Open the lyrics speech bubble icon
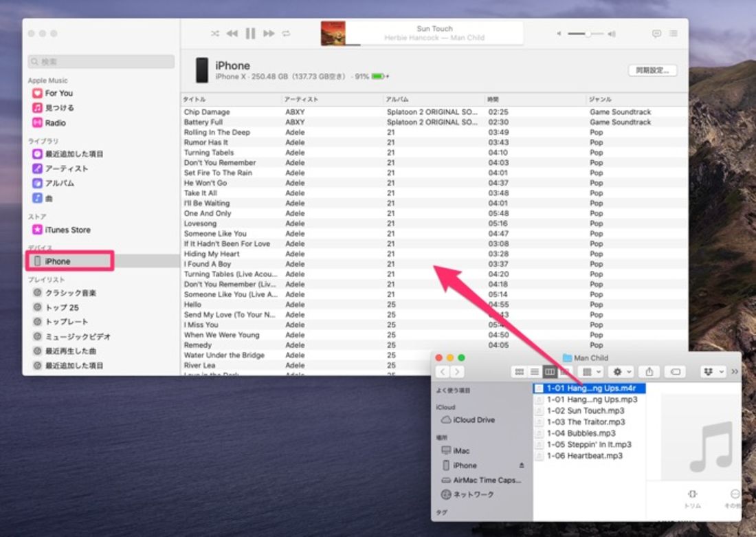 [x=656, y=33]
